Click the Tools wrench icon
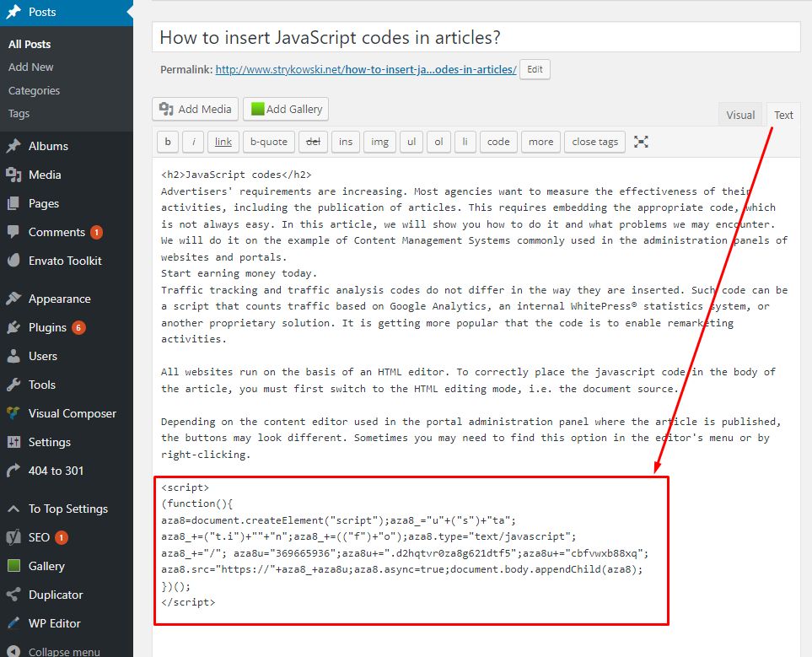812x657 pixels. click(13, 385)
